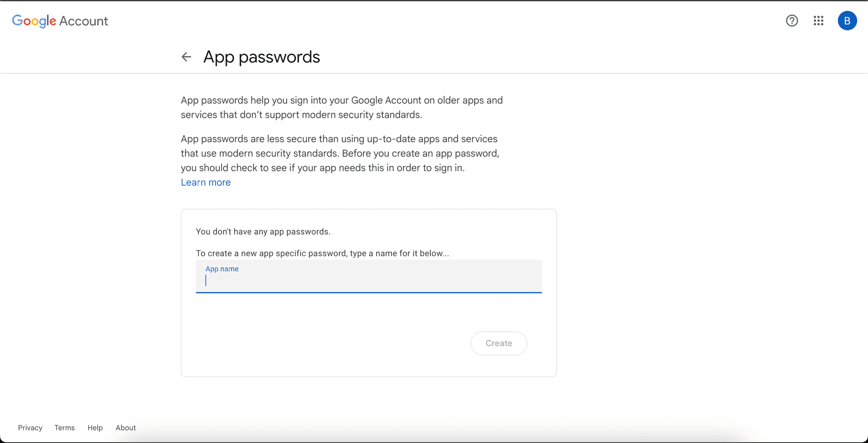Open the Learn more link
This screenshot has height=443, width=868.
coord(206,182)
